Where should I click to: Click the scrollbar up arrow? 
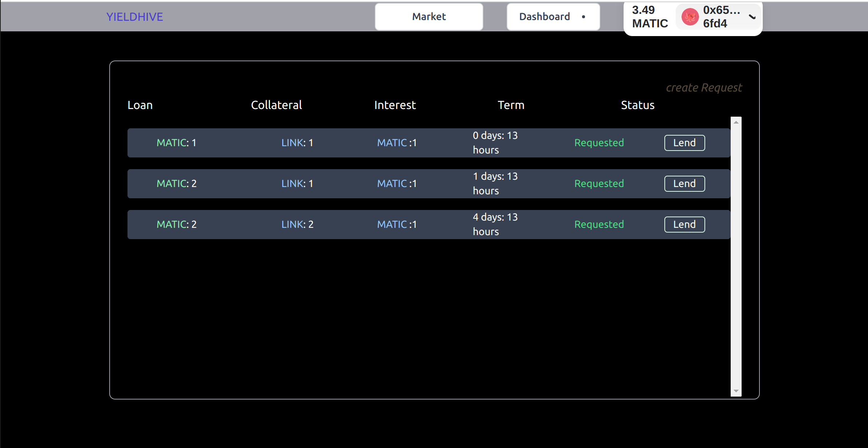pos(736,122)
